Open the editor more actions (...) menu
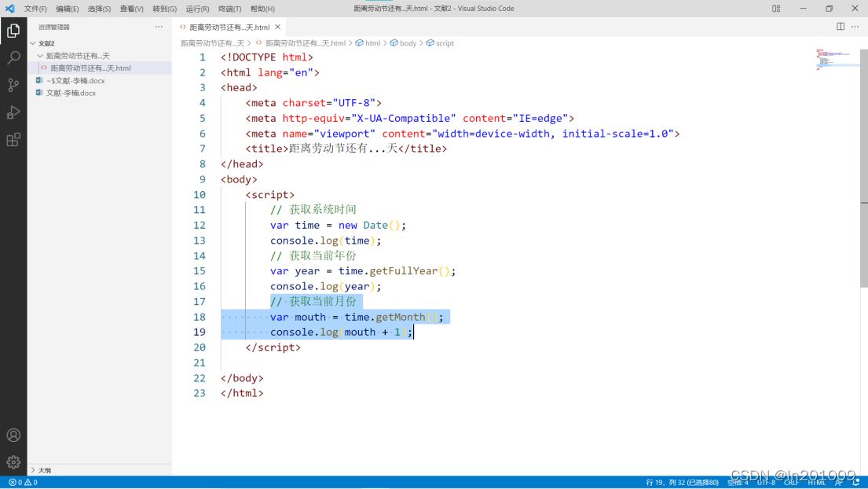 point(855,27)
